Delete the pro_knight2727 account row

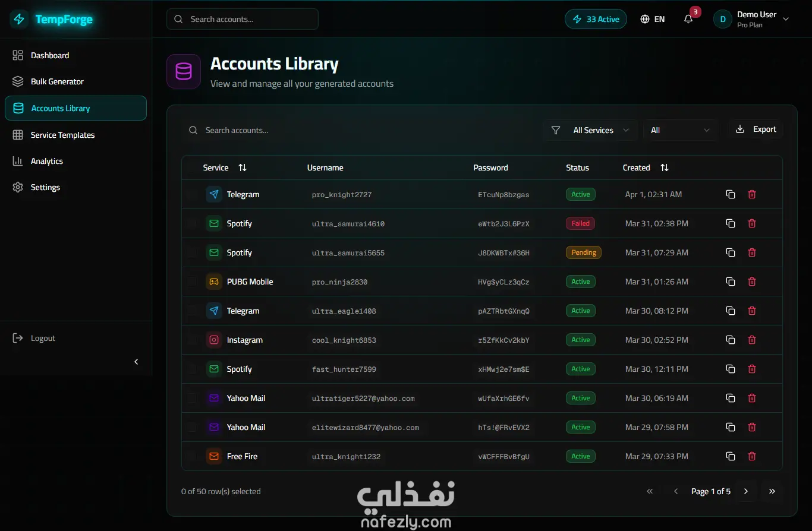click(752, 194)
